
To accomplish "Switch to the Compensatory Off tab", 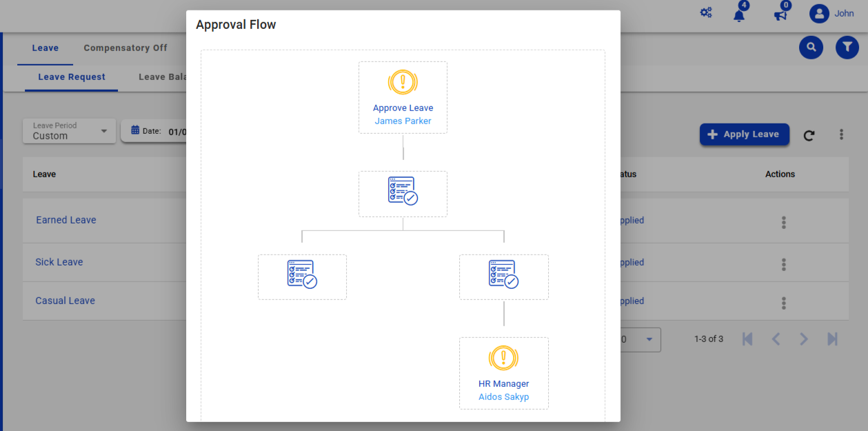I will [x=125, y=48].
